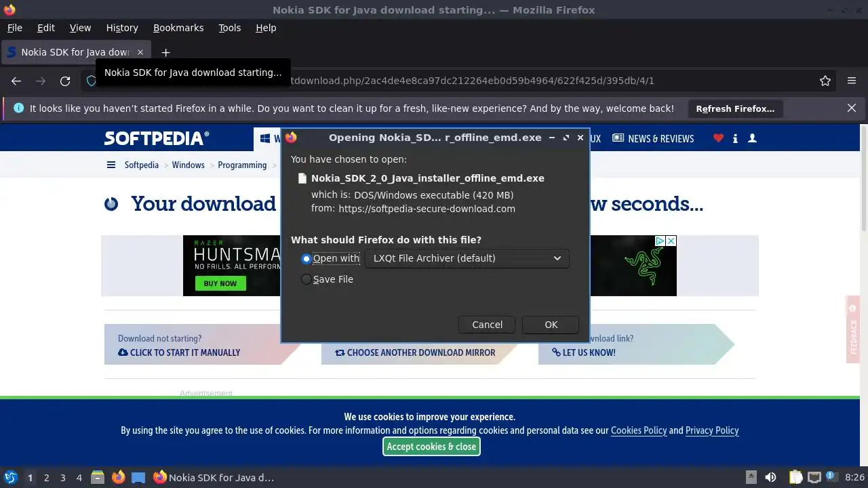Open the clipboard manager tray icon
This screenshot has height=488, width=868.
click(795, 478)
